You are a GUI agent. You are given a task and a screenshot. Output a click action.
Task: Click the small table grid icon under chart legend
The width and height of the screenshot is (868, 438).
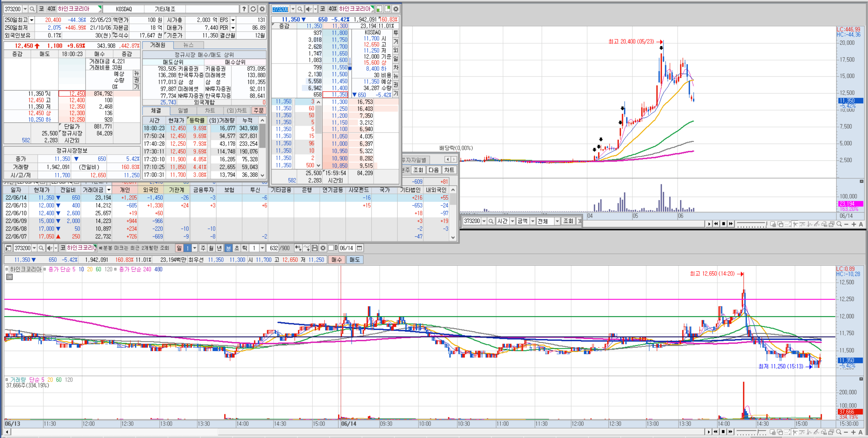click(10, 277)
